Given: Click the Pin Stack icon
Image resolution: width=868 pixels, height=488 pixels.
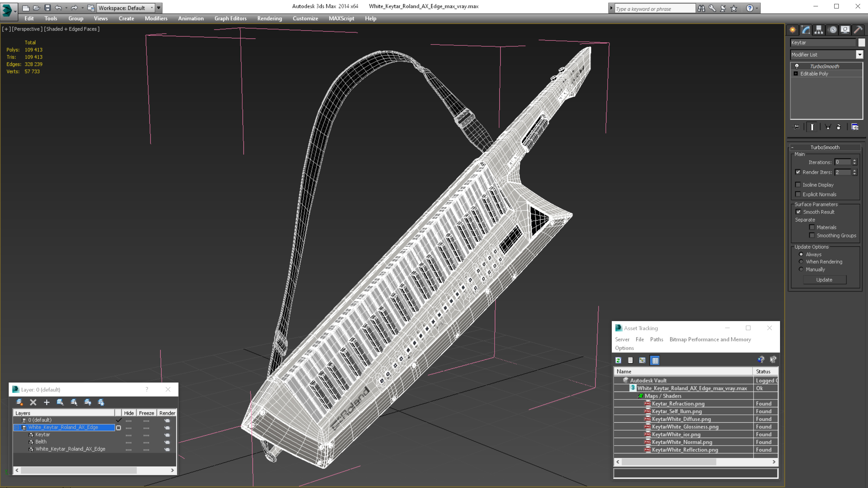Looking at the screenshot, I should (796, 127).
